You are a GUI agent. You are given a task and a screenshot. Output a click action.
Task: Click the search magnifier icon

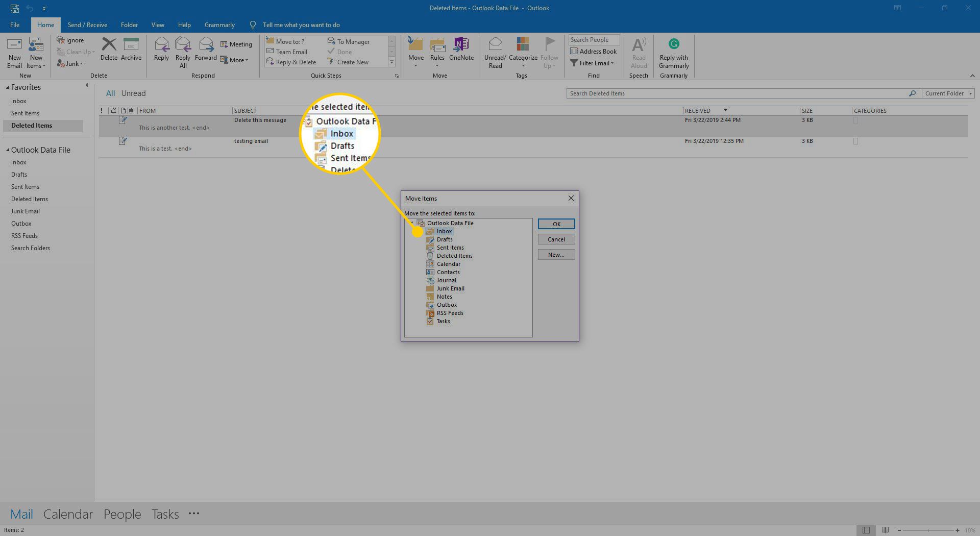(x=912, y=93)
